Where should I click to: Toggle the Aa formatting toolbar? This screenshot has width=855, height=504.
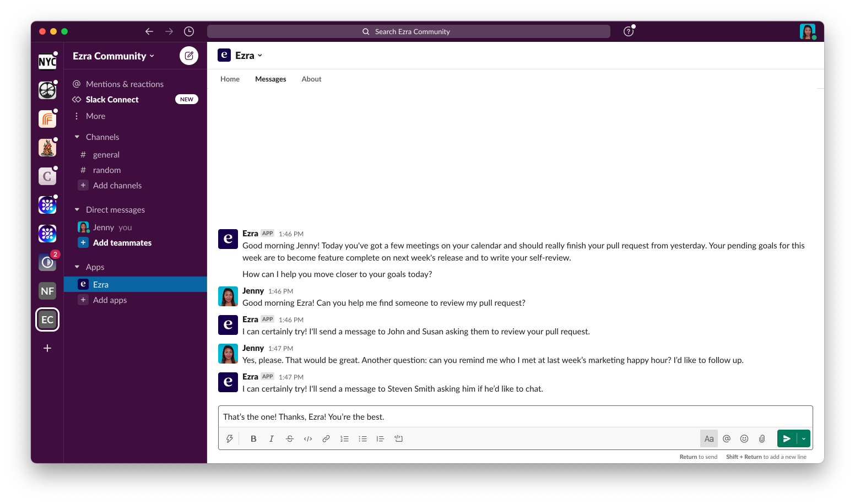pos(709,438)
